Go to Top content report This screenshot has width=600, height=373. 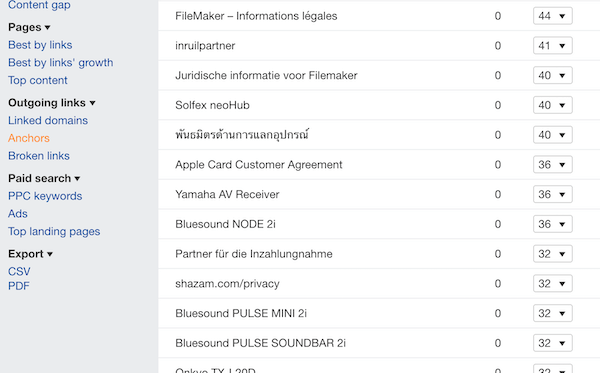coord(38,80)
